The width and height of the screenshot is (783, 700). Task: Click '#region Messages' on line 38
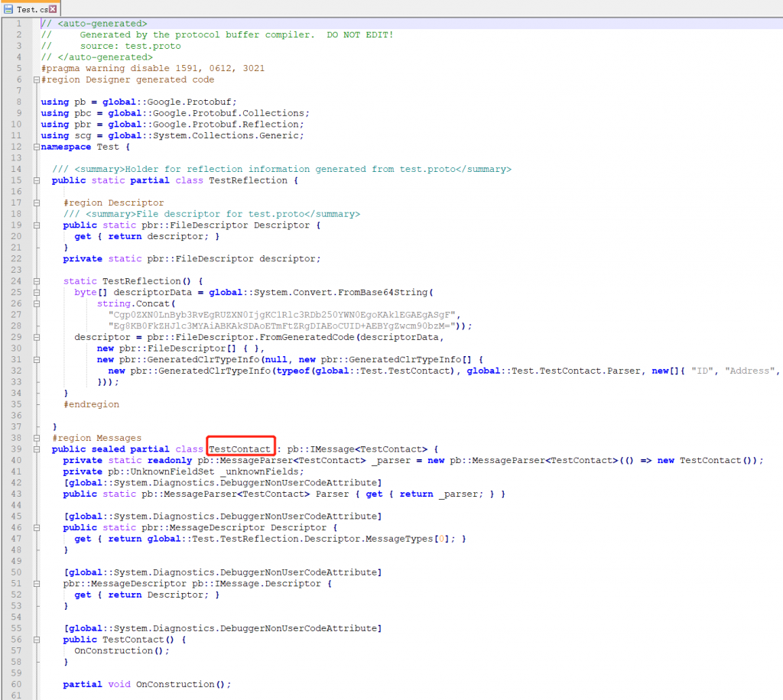coord(97,438)
